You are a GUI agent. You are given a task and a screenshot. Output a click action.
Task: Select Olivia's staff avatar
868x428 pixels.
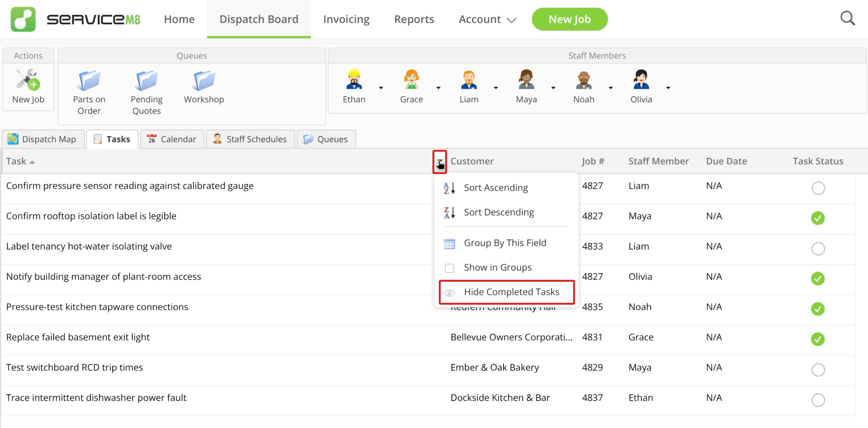641,79
